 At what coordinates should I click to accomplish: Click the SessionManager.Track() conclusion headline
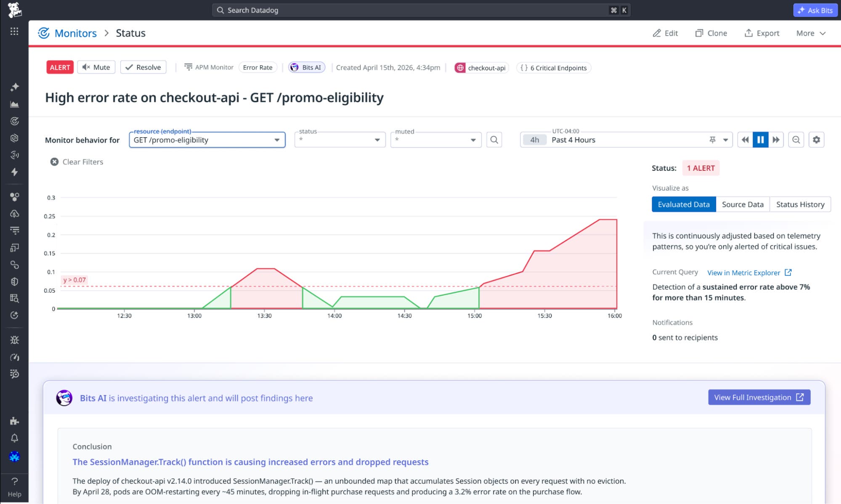coord(250,462)
